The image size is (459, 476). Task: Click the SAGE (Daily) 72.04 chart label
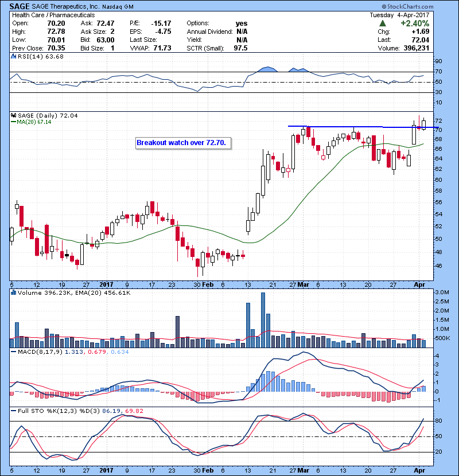48,115
